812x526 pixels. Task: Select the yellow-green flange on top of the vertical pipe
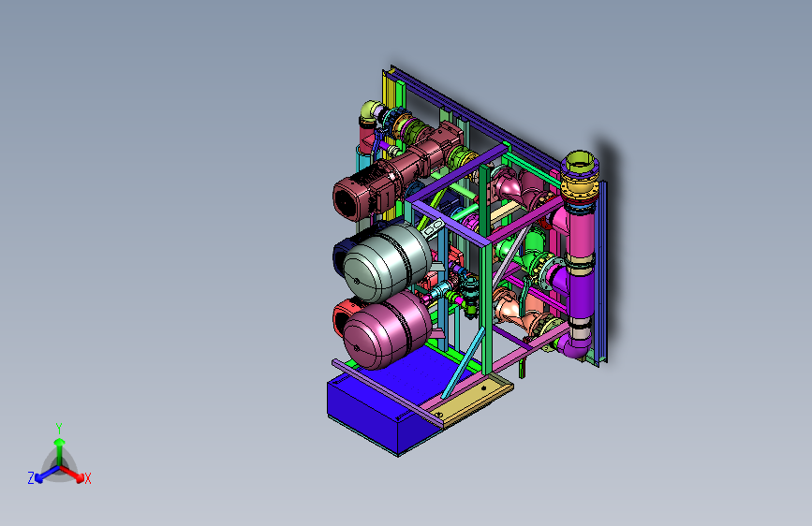click(x=580, y=163)
